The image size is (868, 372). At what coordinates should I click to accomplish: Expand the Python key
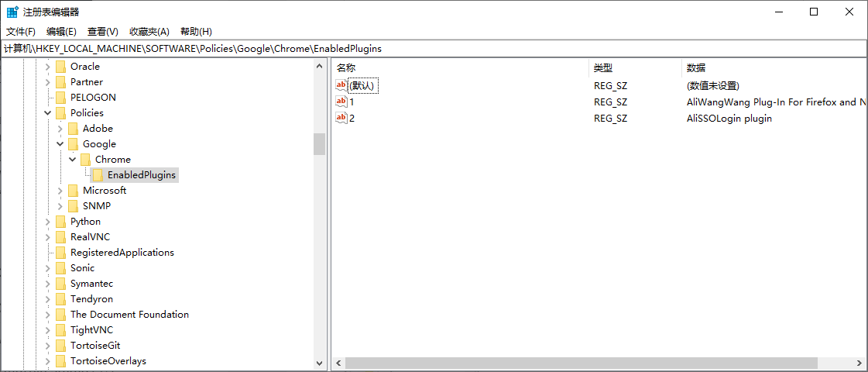[x=48, y=222]
